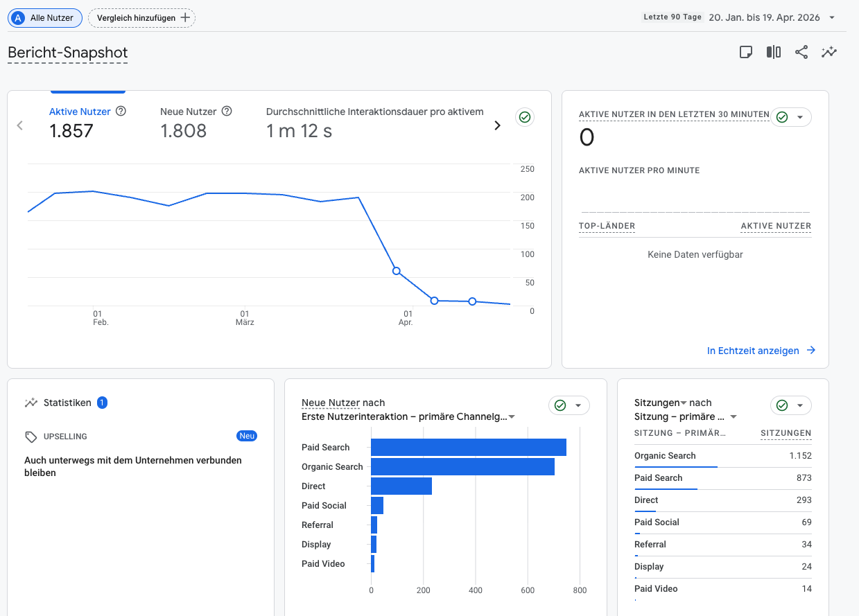Expand the primäre Channelgruppe dimension dropdown

511,416
